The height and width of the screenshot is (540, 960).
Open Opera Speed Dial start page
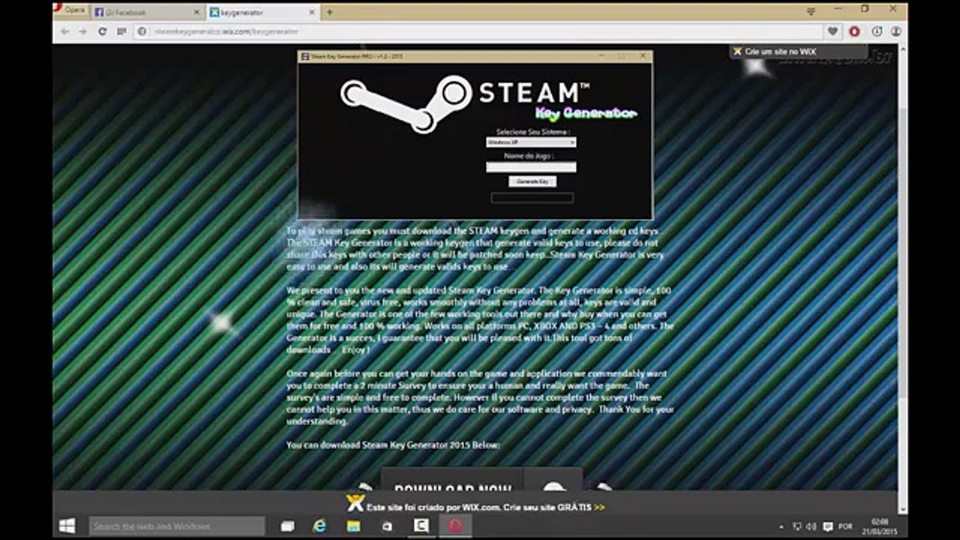121,31
